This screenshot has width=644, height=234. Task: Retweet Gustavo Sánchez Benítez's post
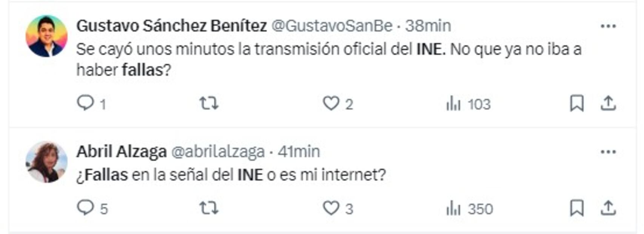coord(209,103)
